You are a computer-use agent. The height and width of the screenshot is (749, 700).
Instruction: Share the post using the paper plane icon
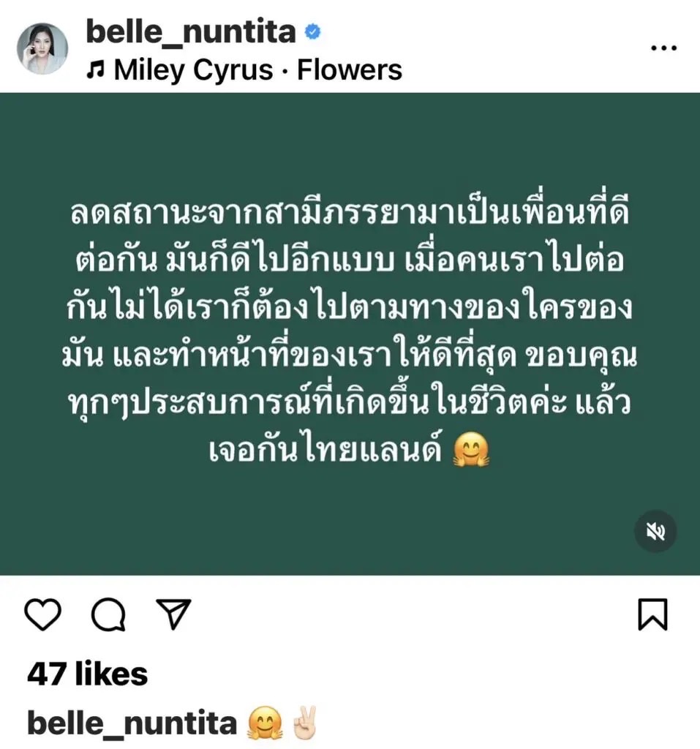(x=174, y=614)
